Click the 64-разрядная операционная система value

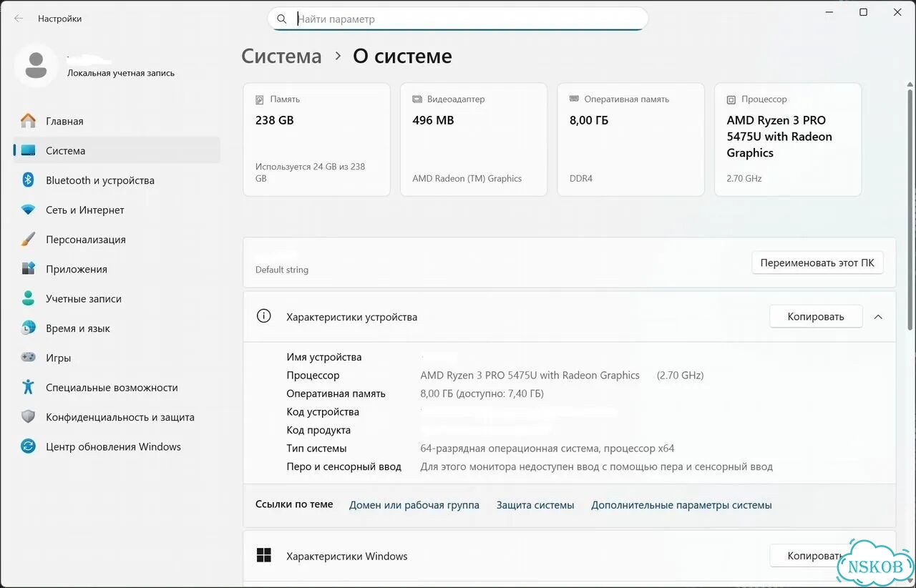click(547, 449)
